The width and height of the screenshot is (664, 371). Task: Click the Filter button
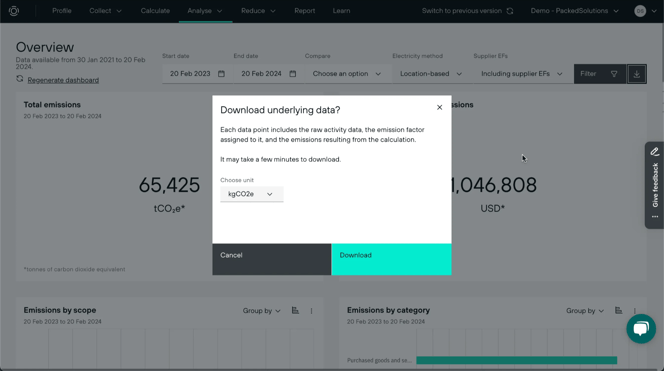(x=600, y=74)
